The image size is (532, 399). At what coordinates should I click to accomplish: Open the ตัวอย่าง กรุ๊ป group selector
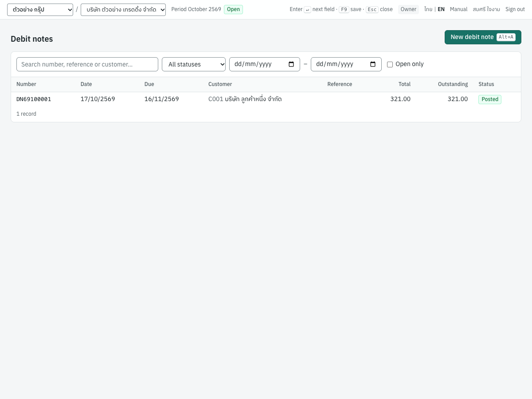click(40, 10)
